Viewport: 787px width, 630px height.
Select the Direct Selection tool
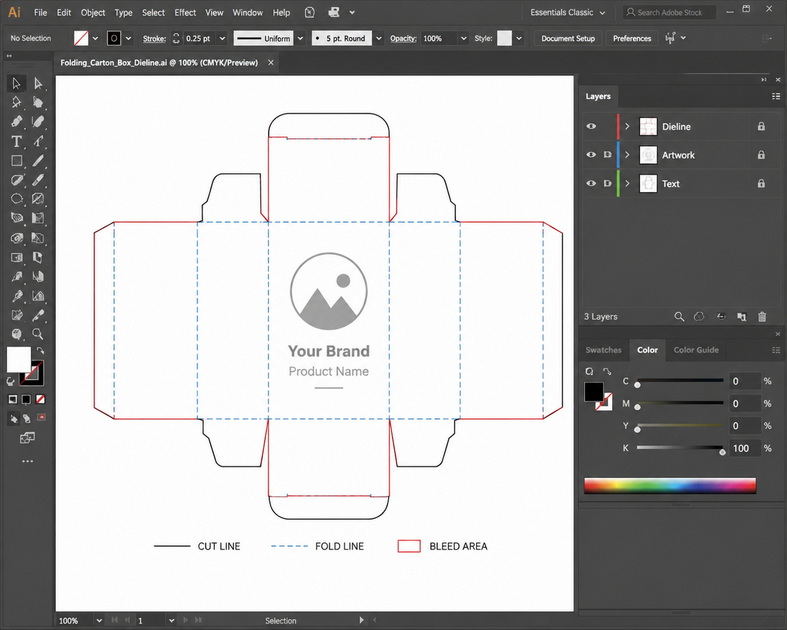38,83
